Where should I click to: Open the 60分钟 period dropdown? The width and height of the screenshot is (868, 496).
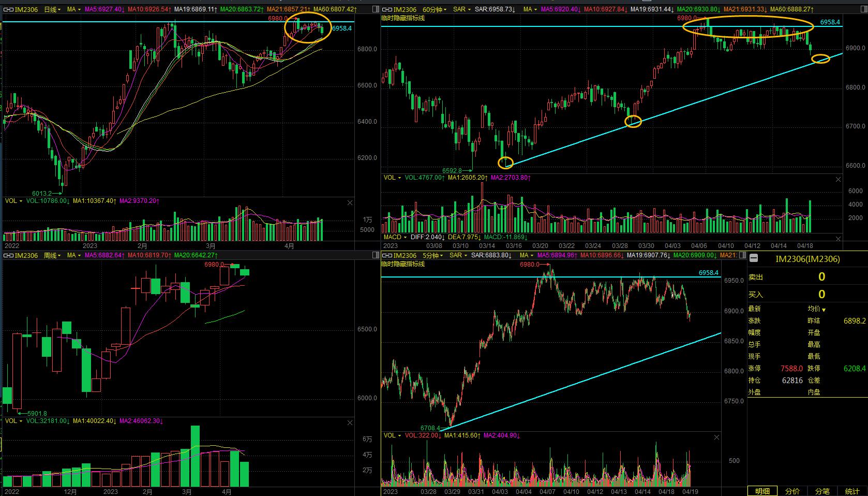[436, 9]
